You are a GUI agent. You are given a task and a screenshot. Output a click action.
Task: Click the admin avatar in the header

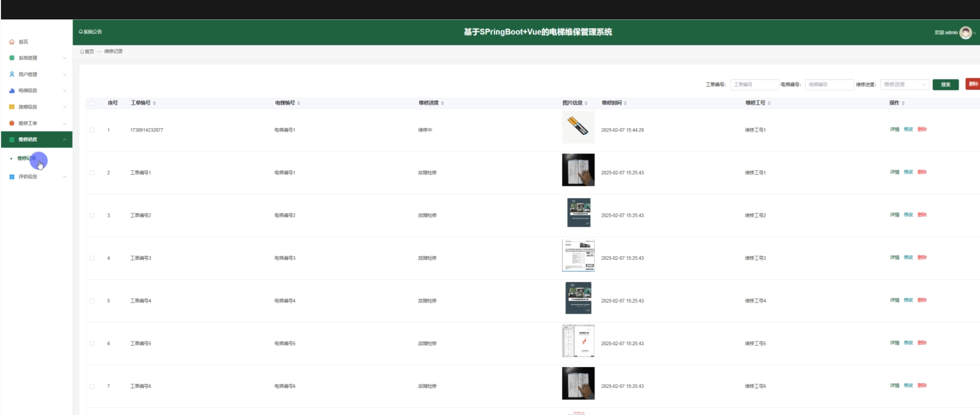(965, 33)
